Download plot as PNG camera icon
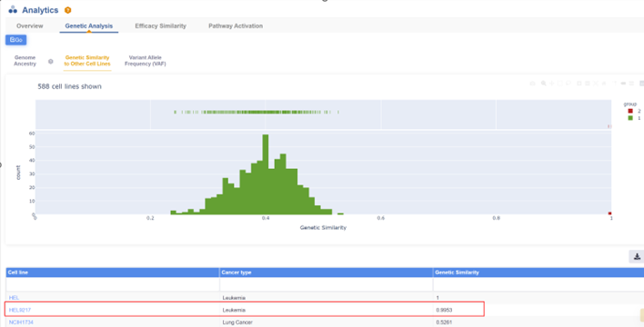This screenshot has height=327, width=644. (x=533, y=84)
